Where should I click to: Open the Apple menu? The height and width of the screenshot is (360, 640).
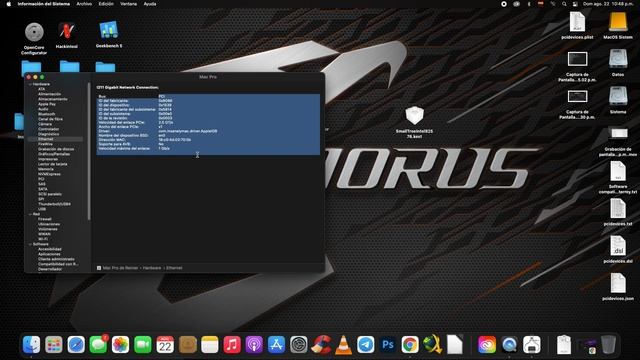point(9,4)
